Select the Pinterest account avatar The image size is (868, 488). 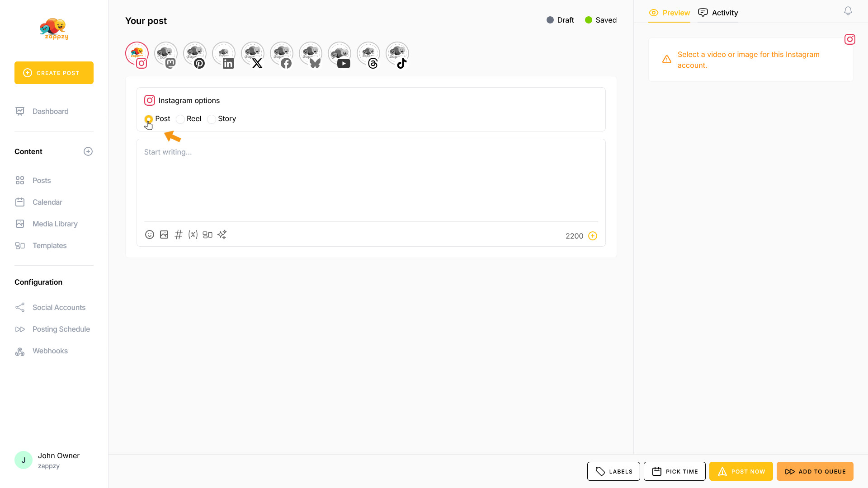[x=195, y=54]
